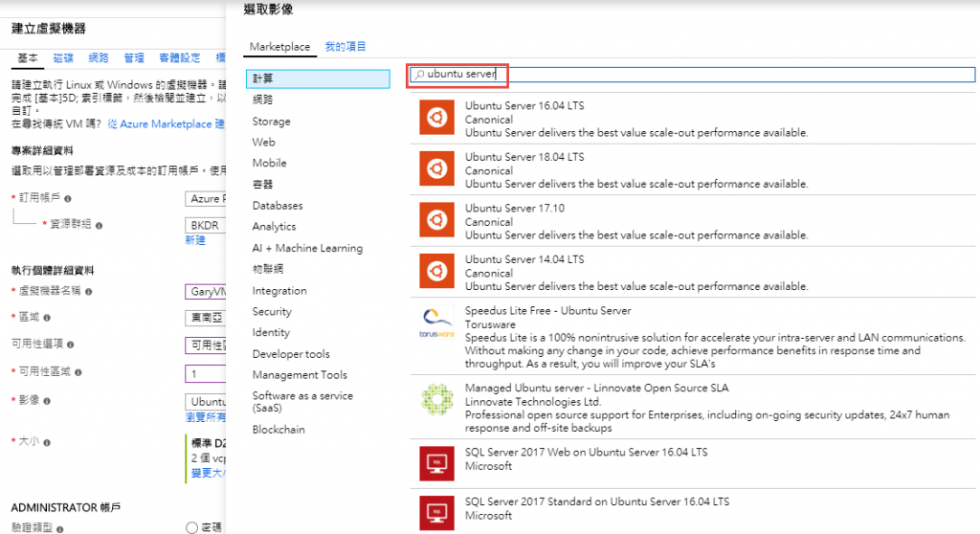Screen dimensions: 980x534
Task: Choose Managed Ubuntu server - Linnovate title
Action: [596, 388]
